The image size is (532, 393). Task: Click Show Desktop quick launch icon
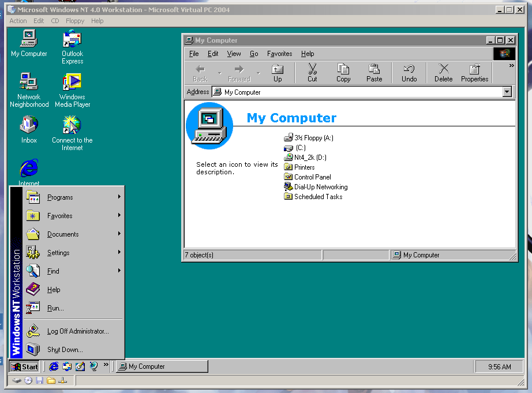point(80,366)
